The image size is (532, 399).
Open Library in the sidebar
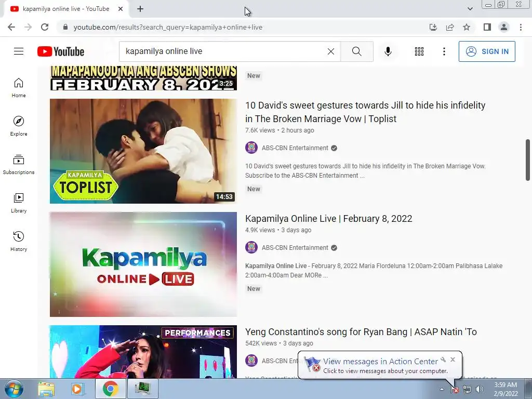[19, 203]
